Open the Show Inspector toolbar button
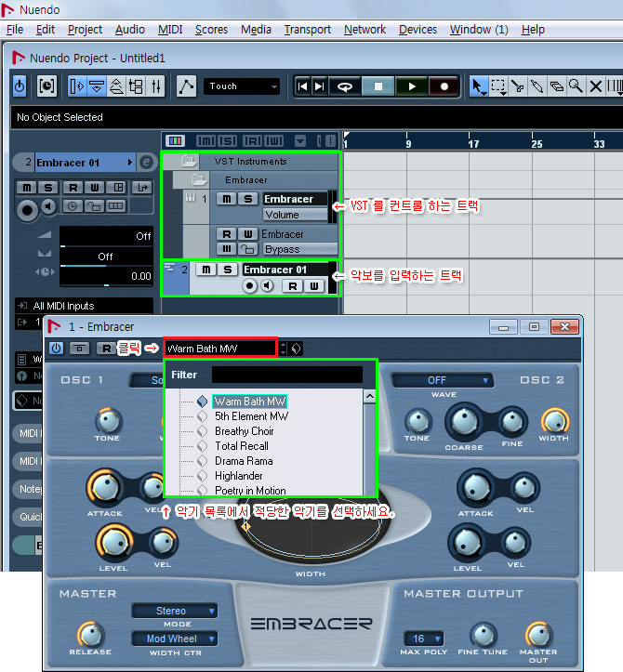This screenshot has width=623, height=672. point(77,86)
